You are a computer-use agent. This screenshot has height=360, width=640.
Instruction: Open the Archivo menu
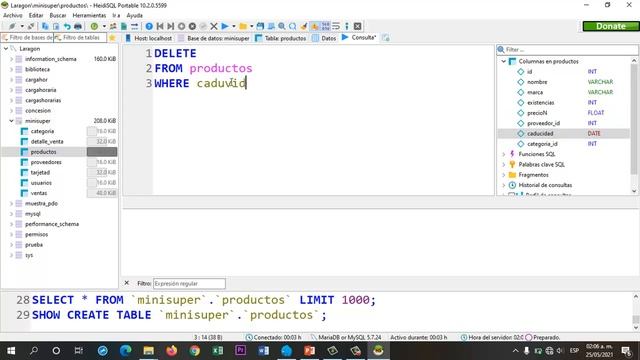[x=13, y=16]
